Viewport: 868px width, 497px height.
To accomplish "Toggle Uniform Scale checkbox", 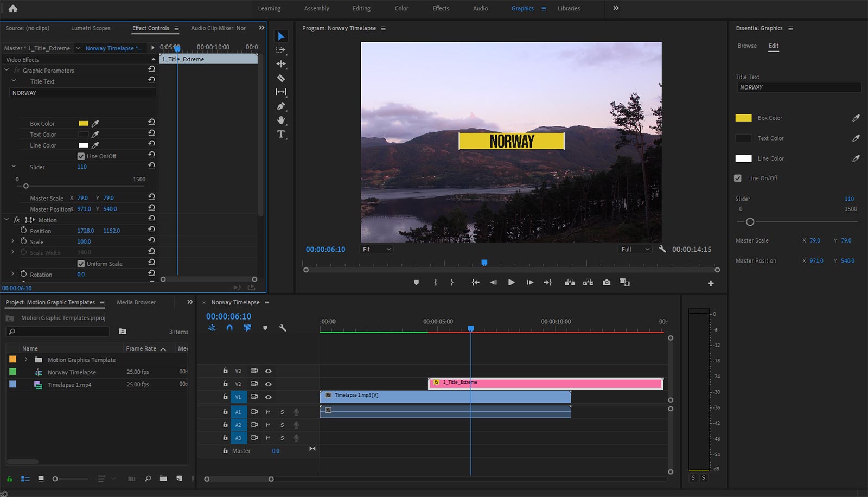I will tap(81, 264).
